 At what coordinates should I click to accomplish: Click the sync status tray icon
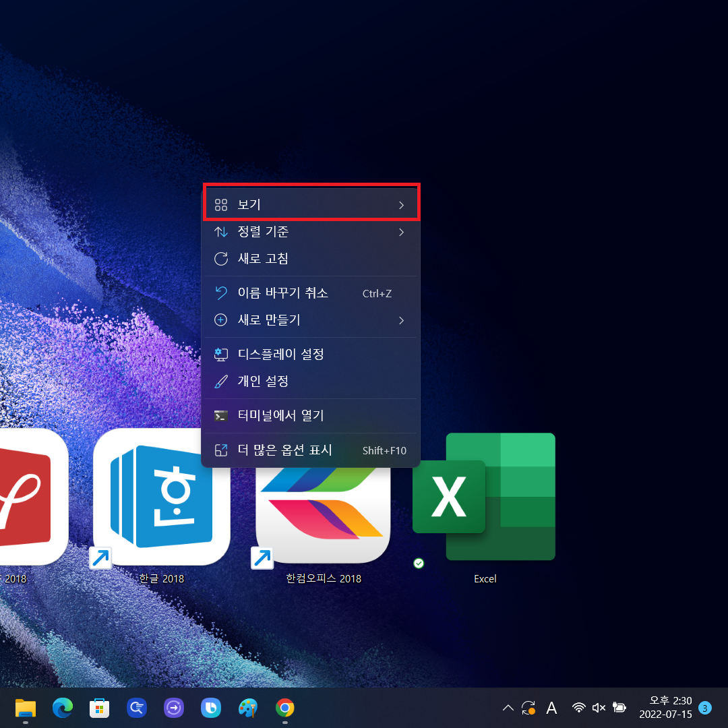pos(528,708)
